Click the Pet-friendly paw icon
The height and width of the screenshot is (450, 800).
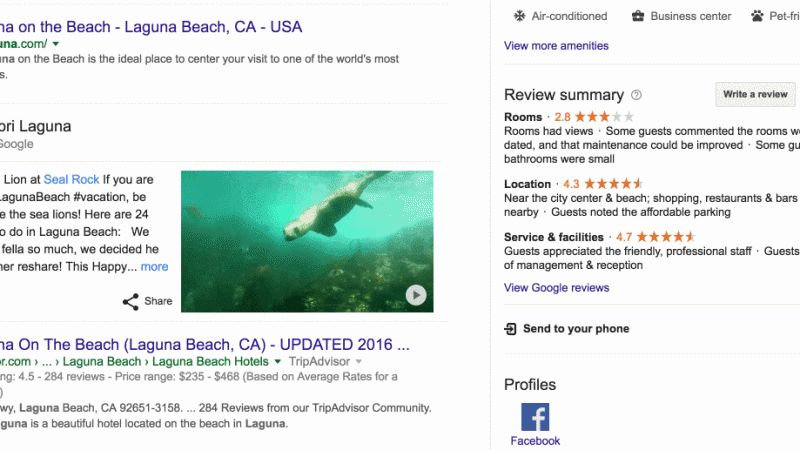coord(758,16)
